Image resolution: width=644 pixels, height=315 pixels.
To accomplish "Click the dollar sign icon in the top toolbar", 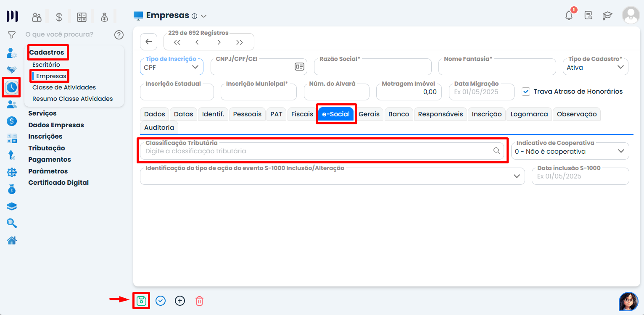I will point(59,17).
